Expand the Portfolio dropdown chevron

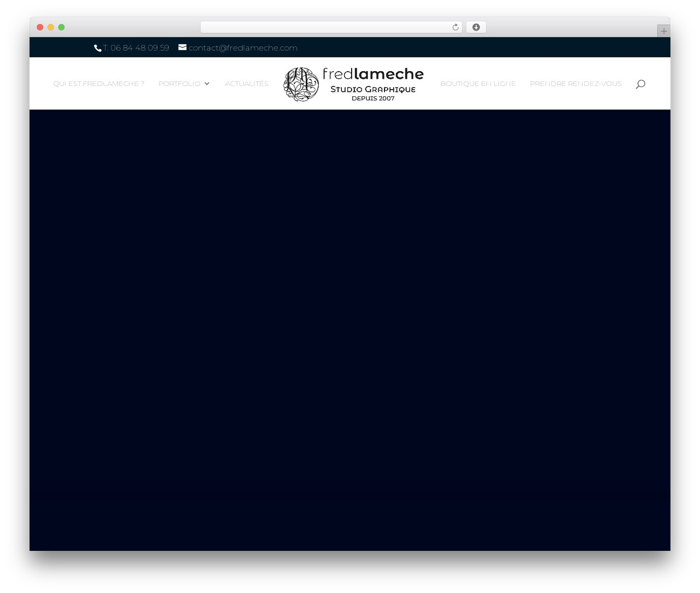click(207, 84)
